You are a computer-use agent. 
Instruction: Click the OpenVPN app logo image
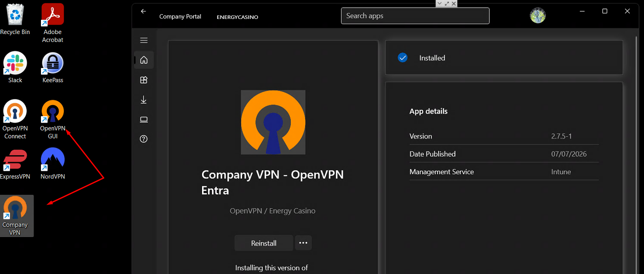coord(273,122)
